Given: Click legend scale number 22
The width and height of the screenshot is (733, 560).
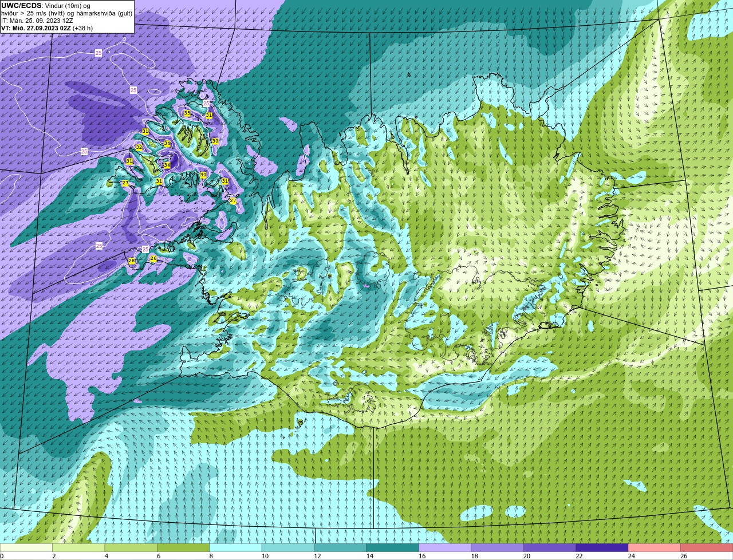Looking at the screenshot, I should coord(580,556).
